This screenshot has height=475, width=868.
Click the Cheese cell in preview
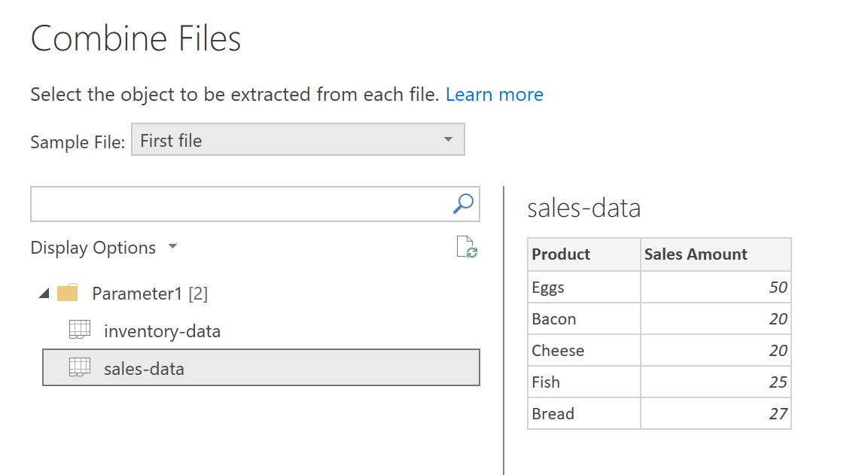pos(558,351)
